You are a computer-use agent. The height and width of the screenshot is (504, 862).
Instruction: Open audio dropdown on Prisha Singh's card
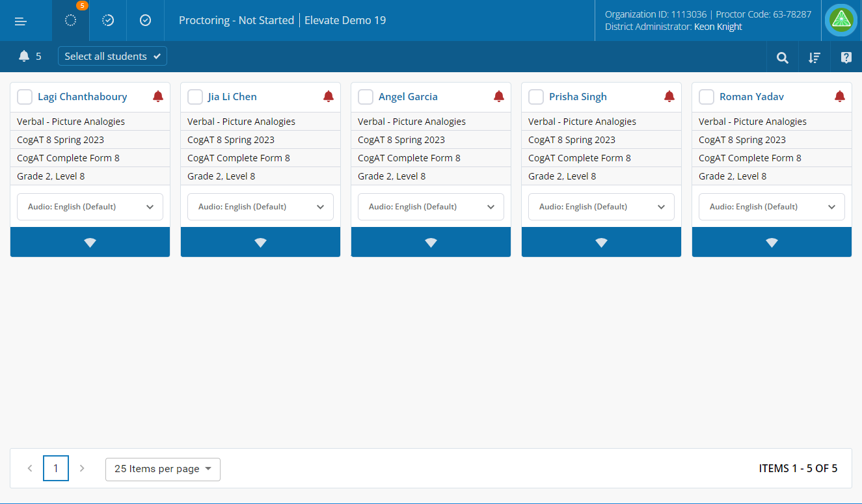[601, 207]
